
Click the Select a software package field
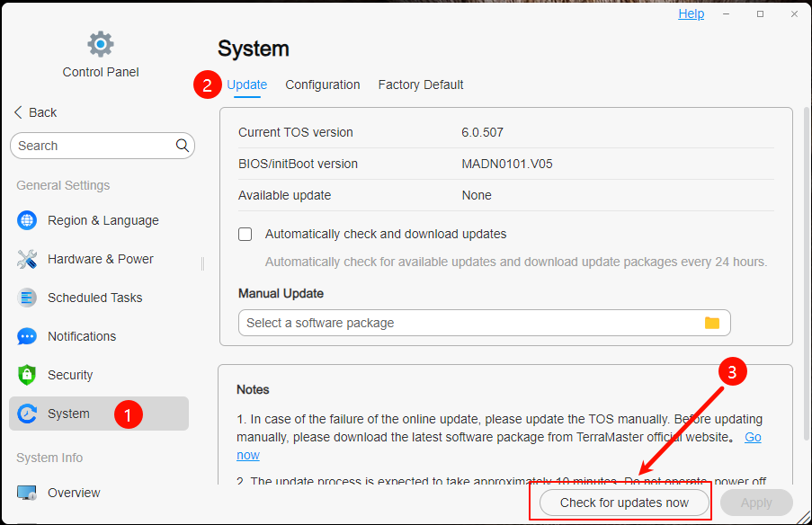[x=484, y=323]
